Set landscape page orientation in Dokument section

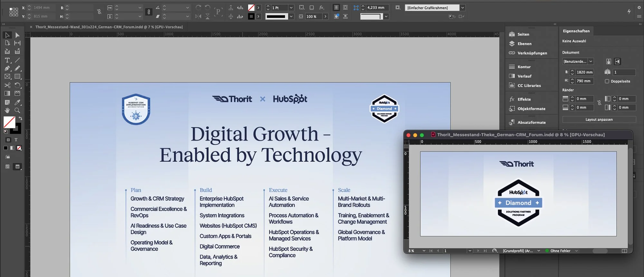point(617,61)
